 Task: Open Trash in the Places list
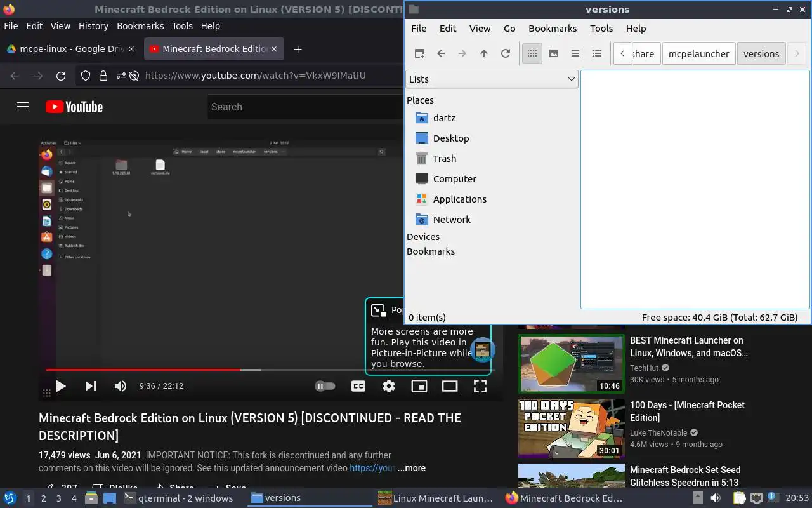(x=445, y=158)
